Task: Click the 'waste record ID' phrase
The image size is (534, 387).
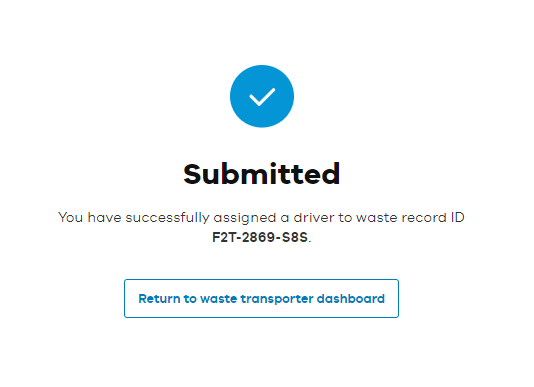Action: pyautogui.click(x=410, y=217)
